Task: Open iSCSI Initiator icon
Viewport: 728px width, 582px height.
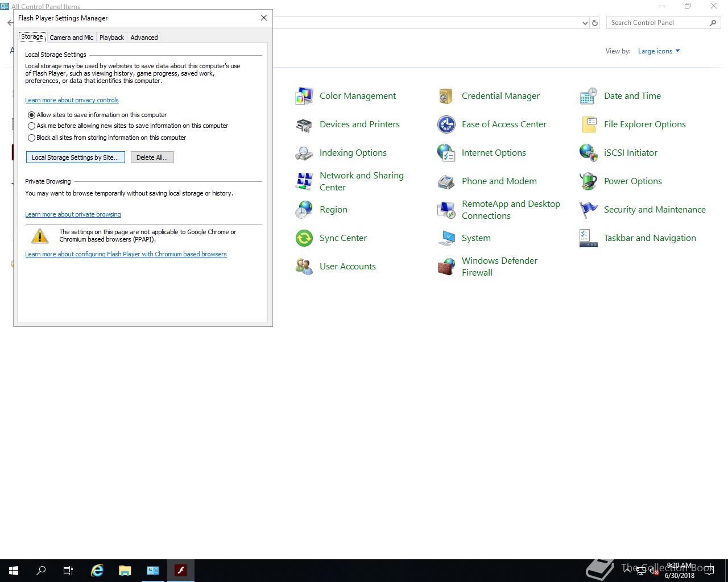Action: coord(588,153)
